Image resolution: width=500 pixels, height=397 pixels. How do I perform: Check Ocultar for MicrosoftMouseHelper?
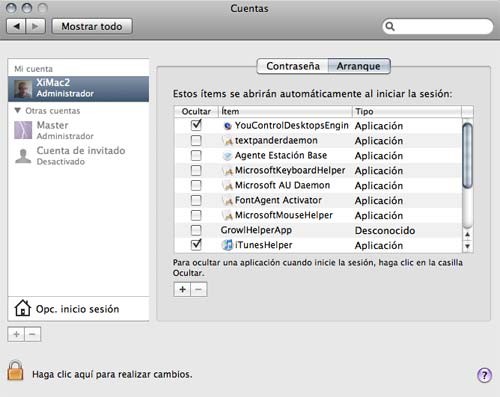[x=196, y=215]
